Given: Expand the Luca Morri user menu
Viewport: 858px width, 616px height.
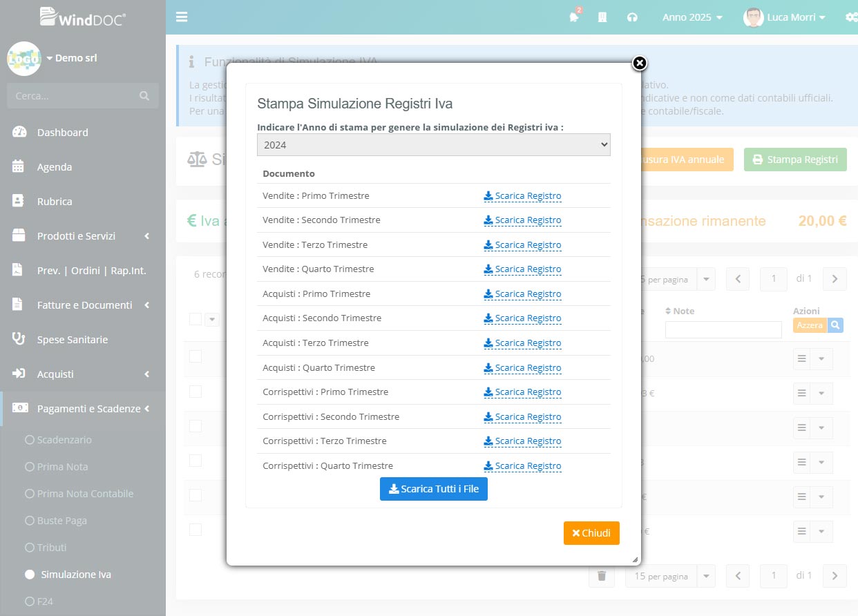Looking at the screenshot, I should tap(785, 17).
